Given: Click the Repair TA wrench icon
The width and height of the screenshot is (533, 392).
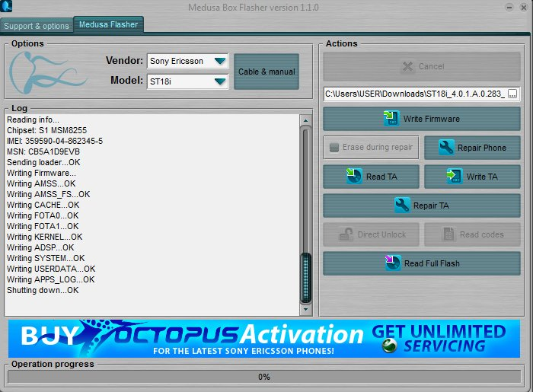Looking at the screenshot, I should click(402, 206).
